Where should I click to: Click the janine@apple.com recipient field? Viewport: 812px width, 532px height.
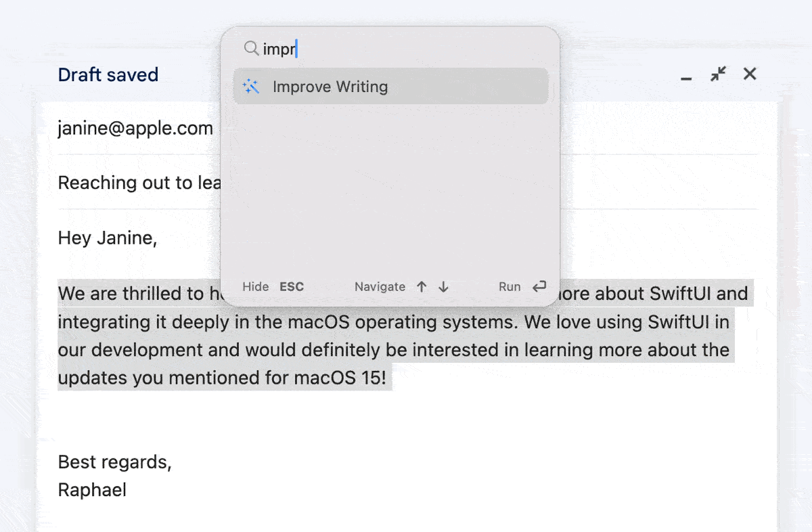click(x=135, y=128)
